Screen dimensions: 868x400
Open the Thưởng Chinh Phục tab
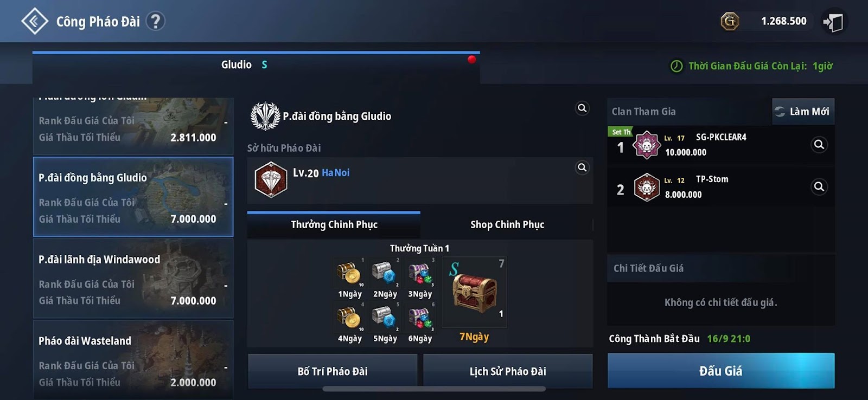point(334,224)
